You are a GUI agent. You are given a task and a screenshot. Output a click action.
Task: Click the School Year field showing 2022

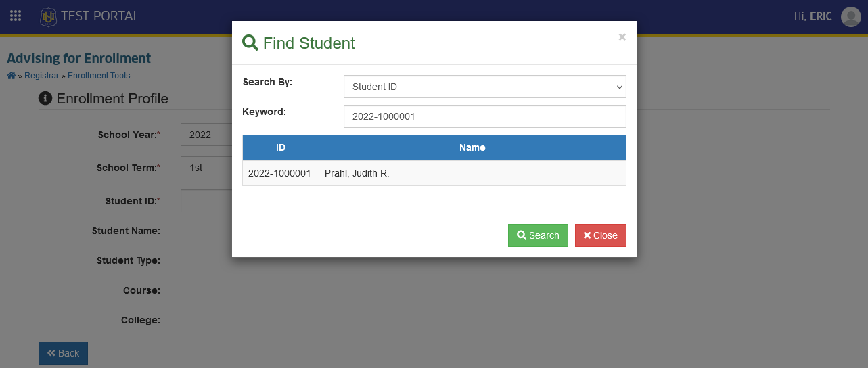[x=206, y=135]
